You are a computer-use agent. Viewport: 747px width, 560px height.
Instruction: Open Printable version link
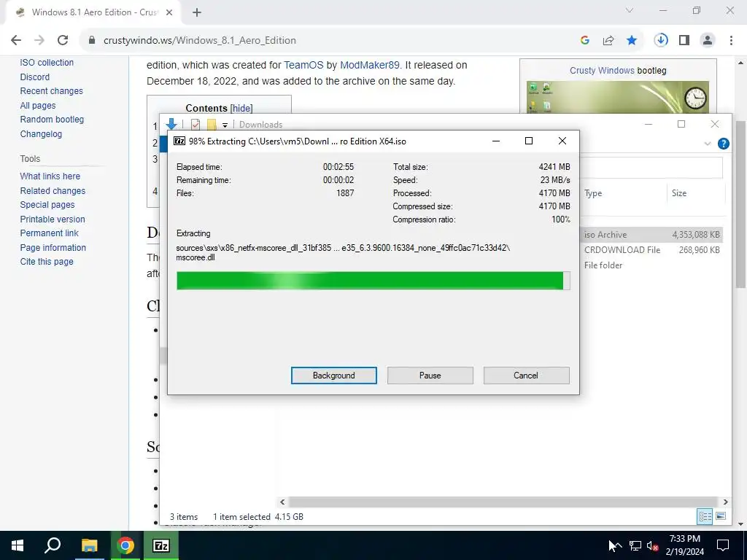click(53, 219)
